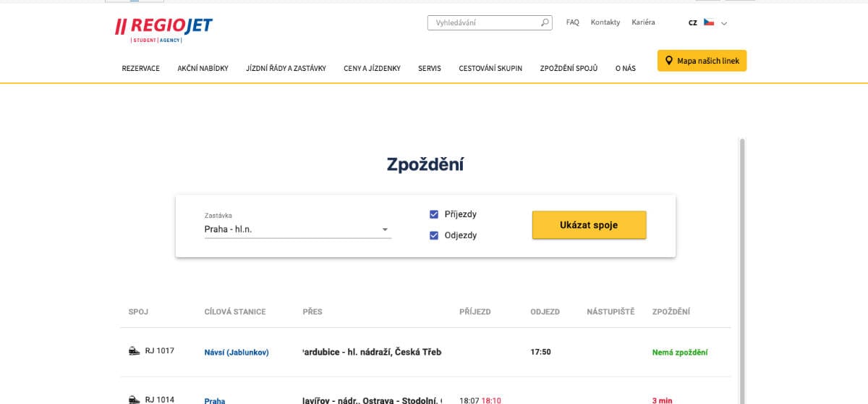Open the Kariéra link

click(x=643, y=22)
